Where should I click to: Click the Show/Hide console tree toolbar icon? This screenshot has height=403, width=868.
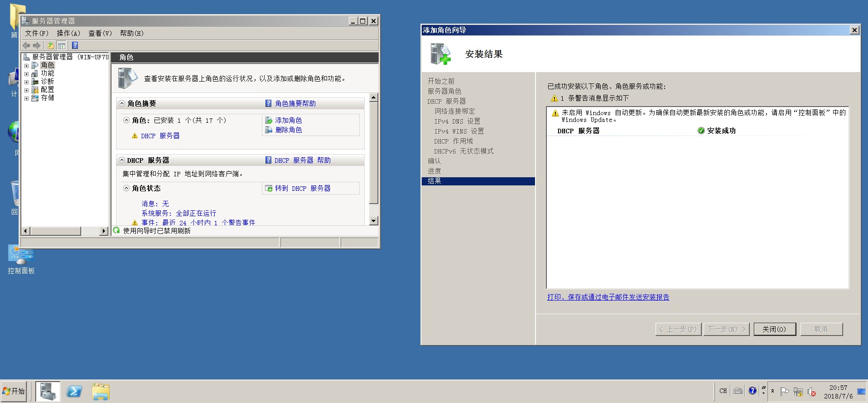pos(62,45)
